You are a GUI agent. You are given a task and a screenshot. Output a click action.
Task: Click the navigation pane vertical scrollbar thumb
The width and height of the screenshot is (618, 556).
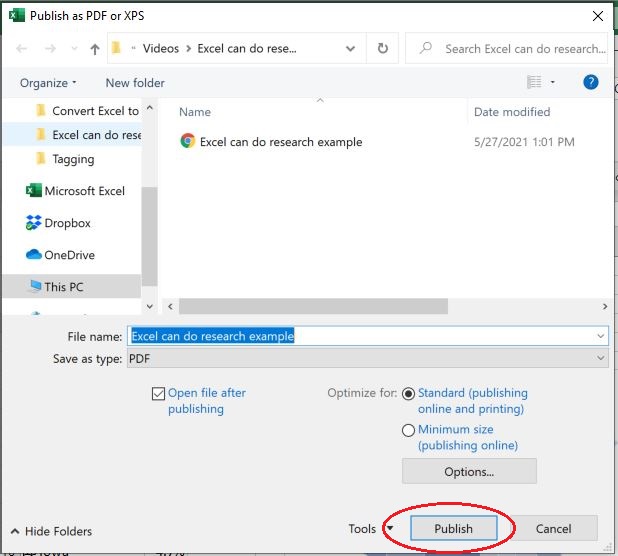click(150, 236)
